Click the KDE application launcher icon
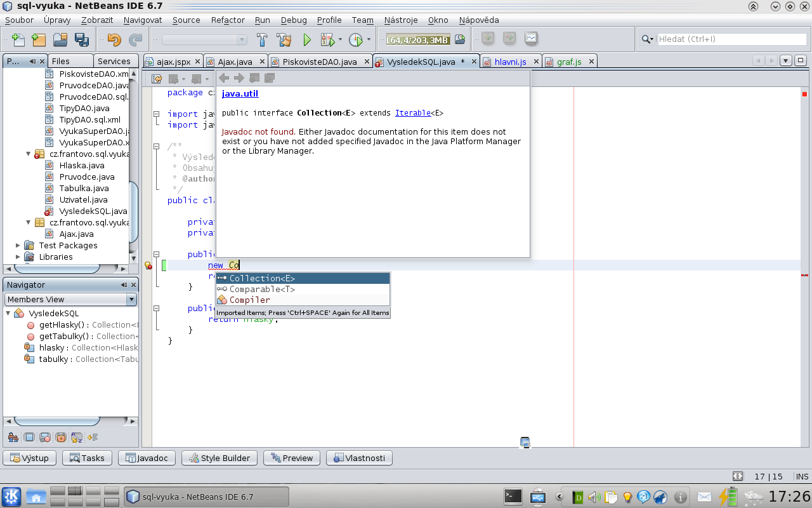Image resolution: width=812 pixels, height=508 pixels. (x=11, y=497)
